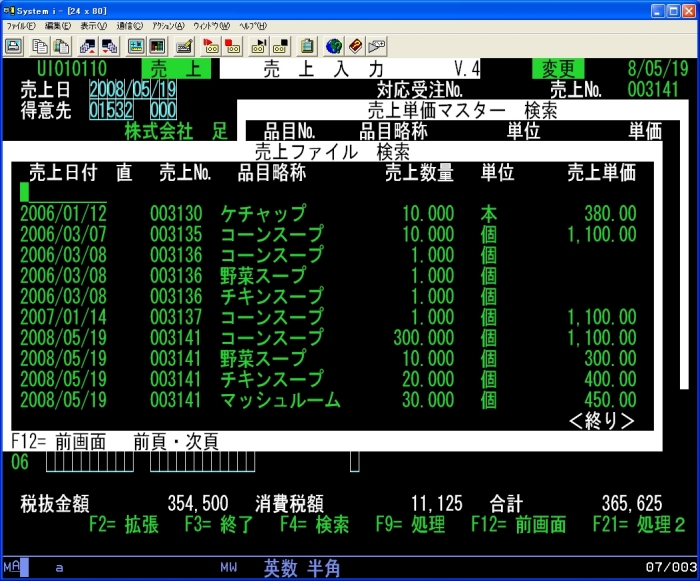Screen dimensions: 700x581
Task: Click the Color remap toolbar icon
Action: [157, 45]
